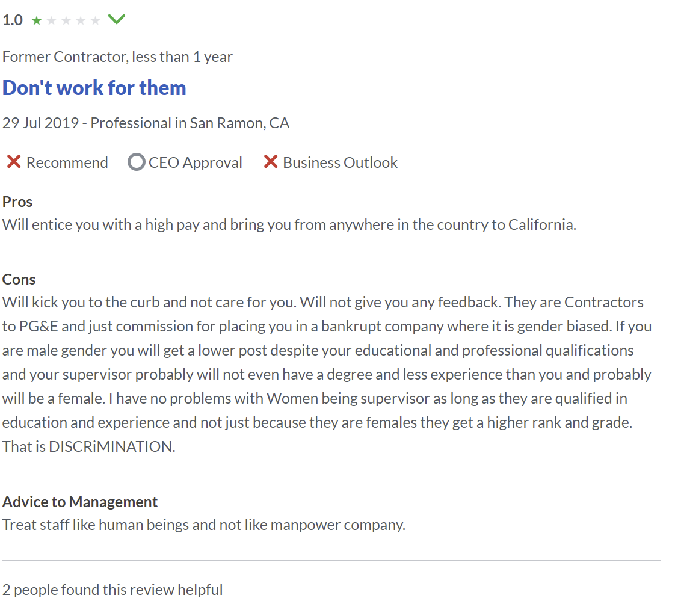
Task: Click the 1.0 rating number
Action: point(13,20)
